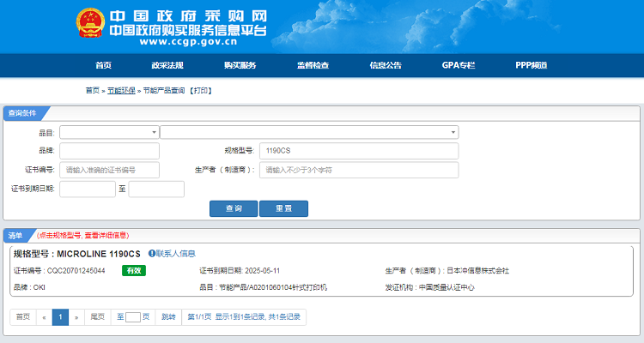The width and height of the screenshot is (644, 343).
Task: Focus the 证书编号 input field
Action: pos(109,170)
